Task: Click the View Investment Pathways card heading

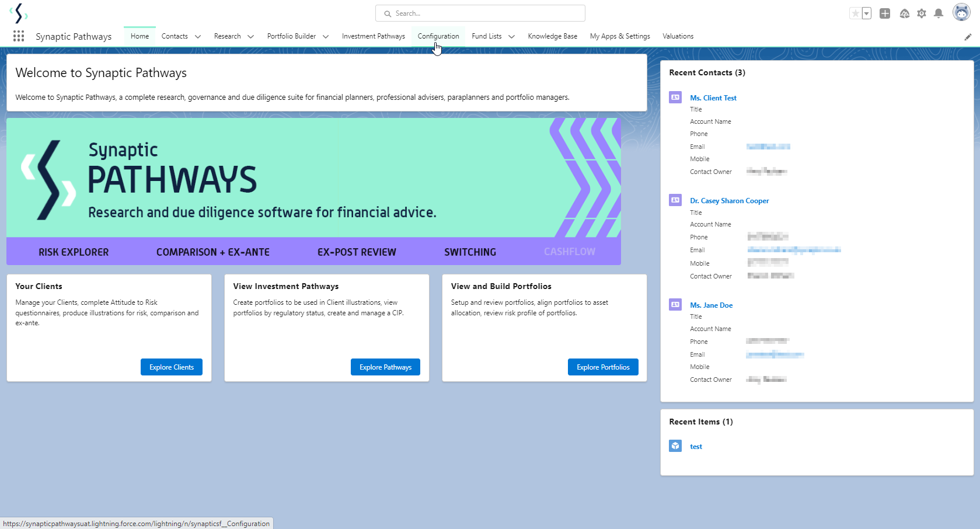Action: [286, 286]
